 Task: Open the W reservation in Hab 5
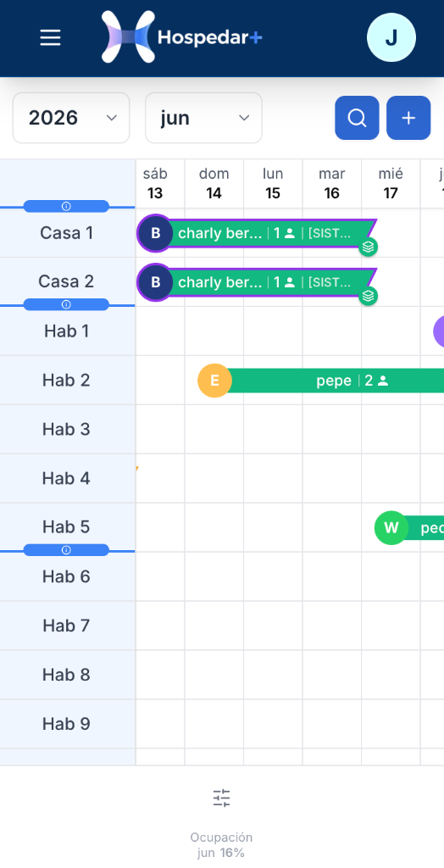[409, 528]
